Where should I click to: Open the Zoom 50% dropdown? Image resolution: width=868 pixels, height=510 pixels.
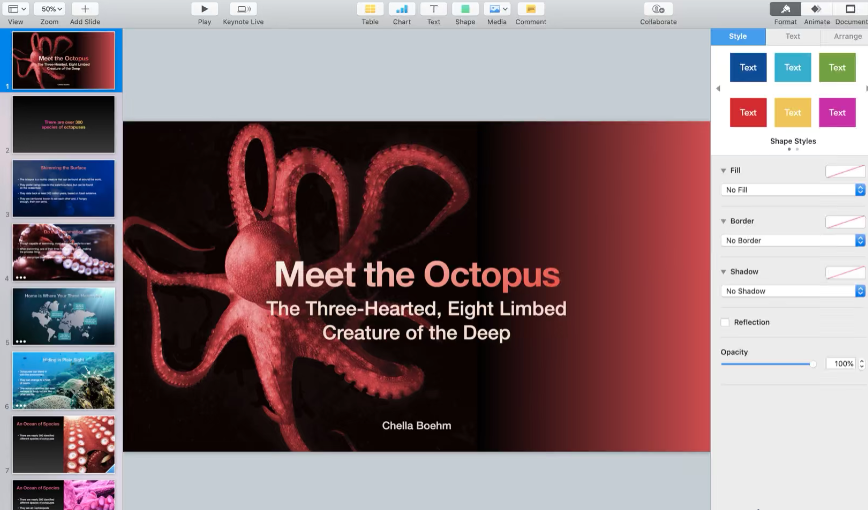[x=49, y=9]
